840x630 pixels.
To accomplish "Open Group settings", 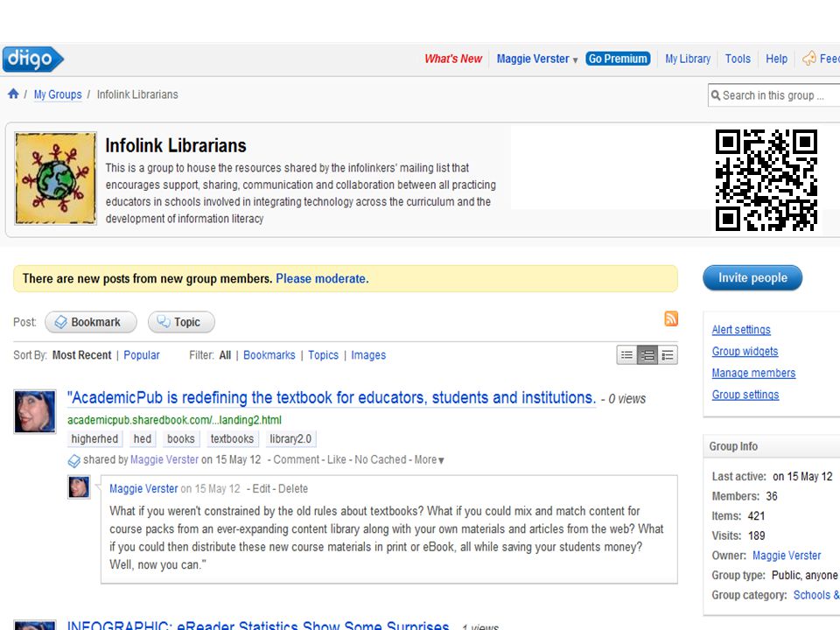I will click(x=745, y=395).
